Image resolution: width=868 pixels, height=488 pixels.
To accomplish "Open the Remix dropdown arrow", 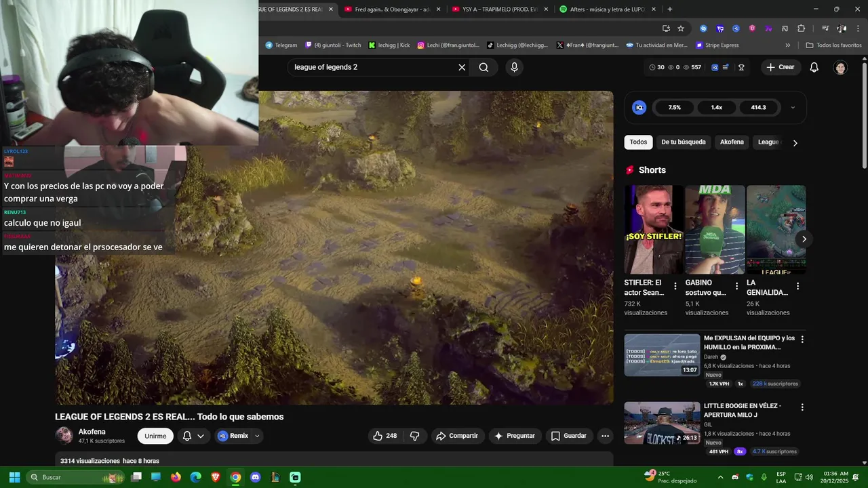I will pyautogui.click(x=257, y=436).
